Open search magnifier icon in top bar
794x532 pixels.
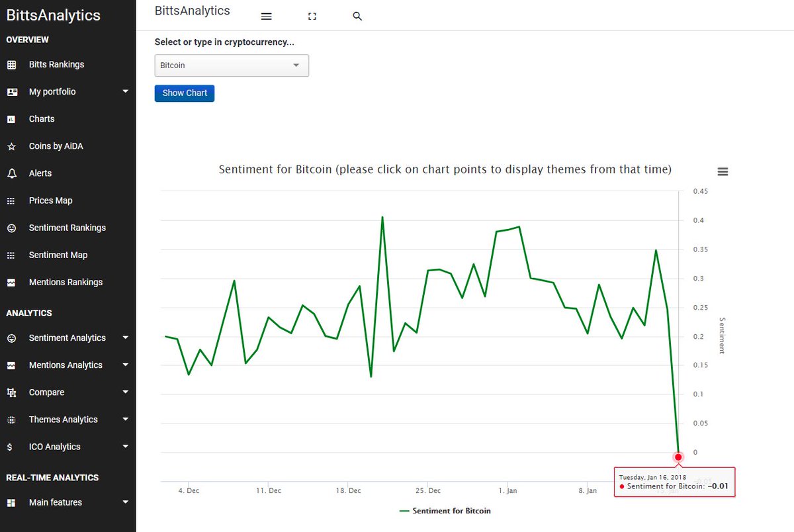[357, 17]
